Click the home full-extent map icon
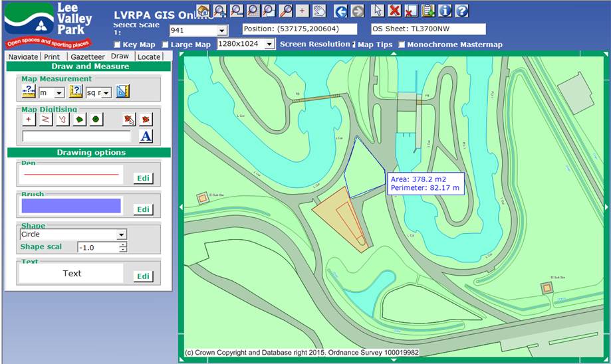This screenshot has height=364, width=611. tap(203, 11)
